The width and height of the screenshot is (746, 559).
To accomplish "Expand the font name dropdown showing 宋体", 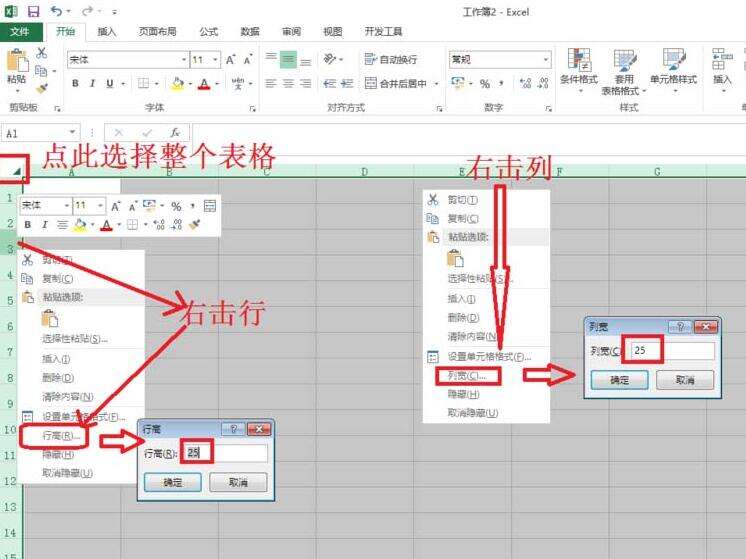I will (184, 59).
